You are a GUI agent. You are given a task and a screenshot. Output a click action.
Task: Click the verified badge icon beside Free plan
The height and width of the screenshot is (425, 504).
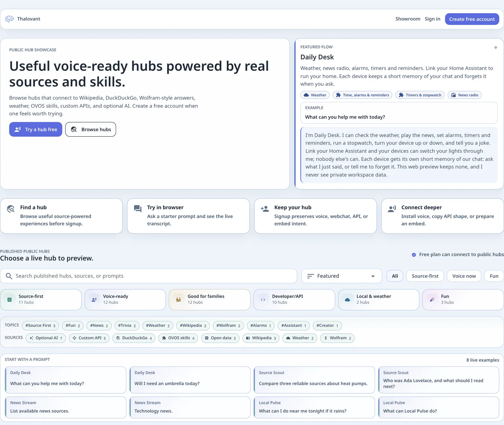click(414, 255)
